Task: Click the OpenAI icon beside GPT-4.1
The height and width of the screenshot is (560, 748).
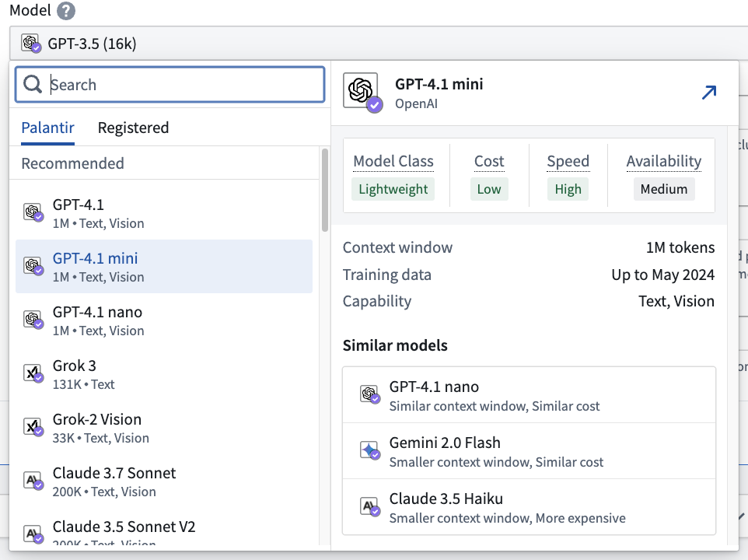Action: [x=33, y=212]
